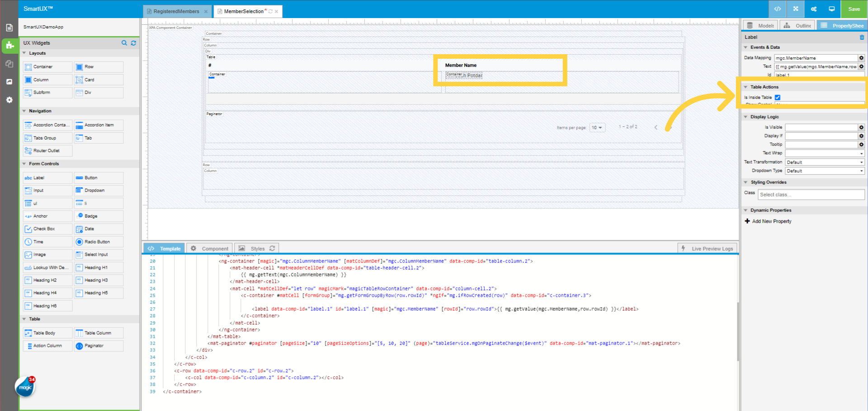Click the green Save button

pyautogui.click(x=854, y=9)
